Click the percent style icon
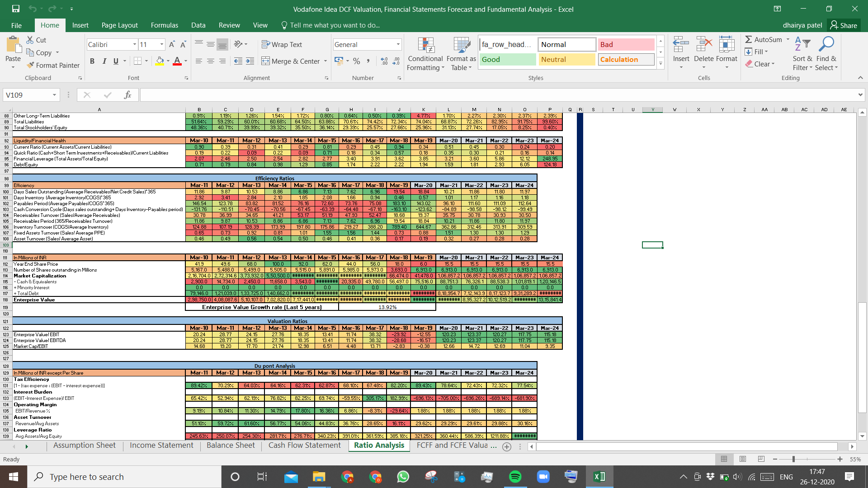This screenshot has width=868, height=488. coord(357,61)
